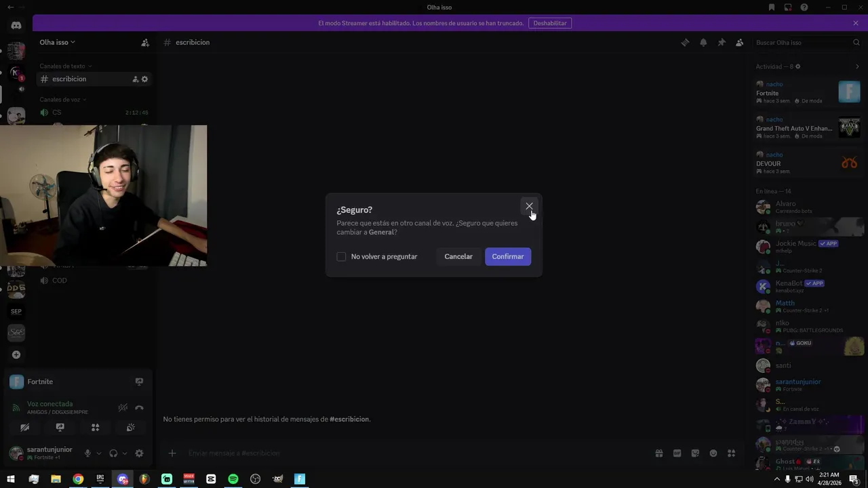Screen dimensions: 868x488
Task: Click the Voz conectada status text
Action: pyautogui.click(x=50, y=404)
